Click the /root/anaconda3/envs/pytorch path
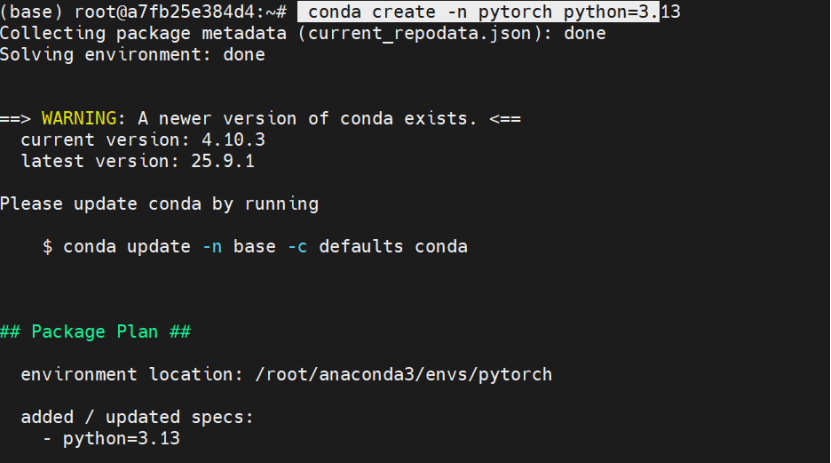This screenshot has width=831, height=463. (x=404, y=374)
